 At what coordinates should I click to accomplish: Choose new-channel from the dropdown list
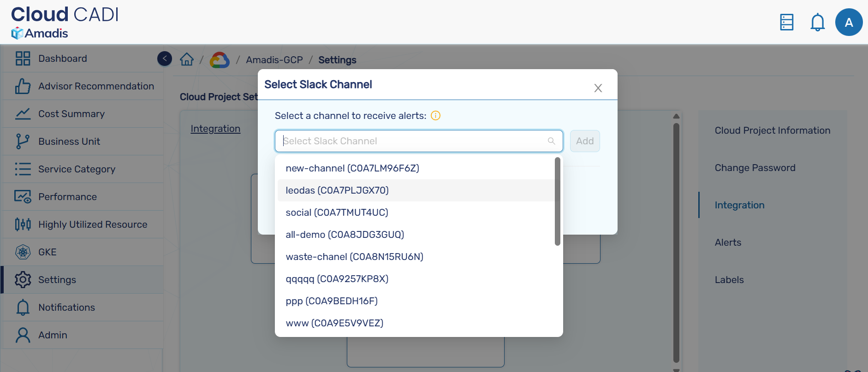(x=352, y=168)
